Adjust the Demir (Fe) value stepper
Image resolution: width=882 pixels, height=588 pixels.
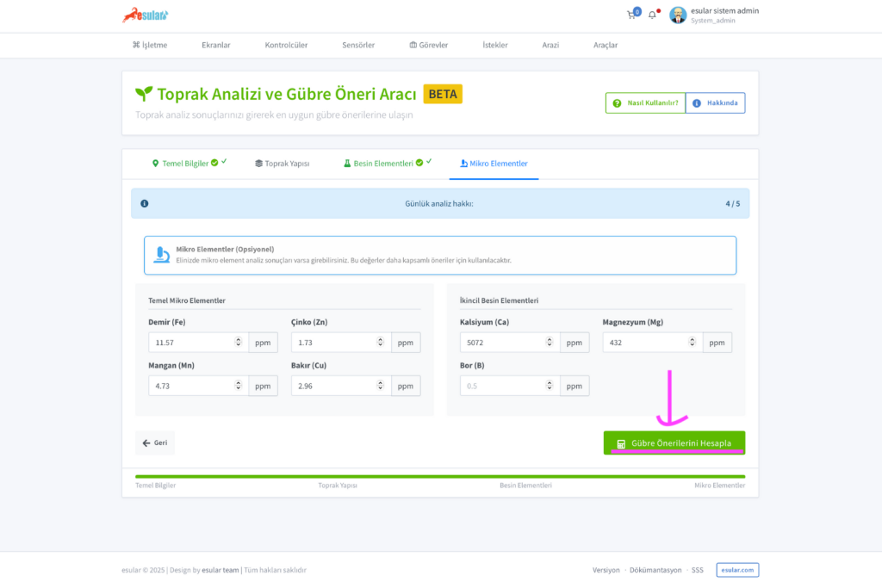[239, 343]
